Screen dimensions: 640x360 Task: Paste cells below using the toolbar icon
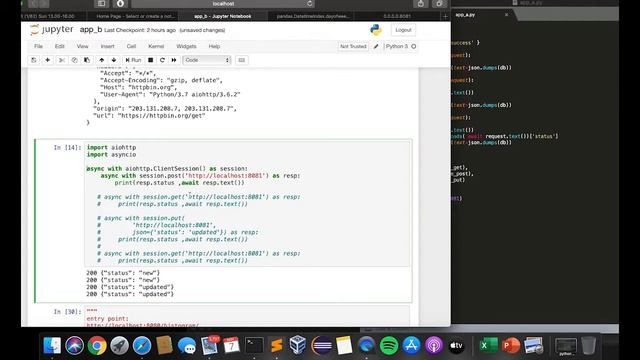(87, 60)
